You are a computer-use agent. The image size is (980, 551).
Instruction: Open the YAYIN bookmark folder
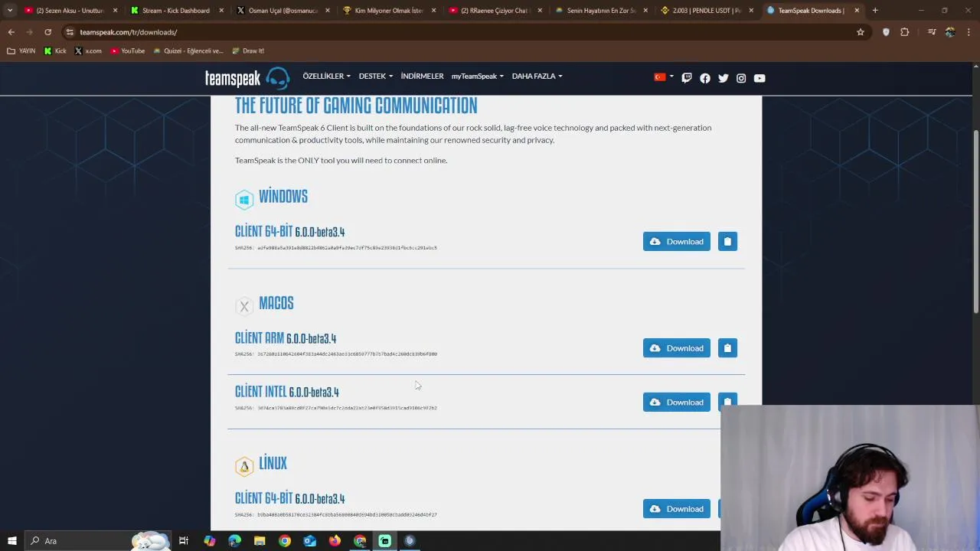pyautogui.click(x=21, y=51)
